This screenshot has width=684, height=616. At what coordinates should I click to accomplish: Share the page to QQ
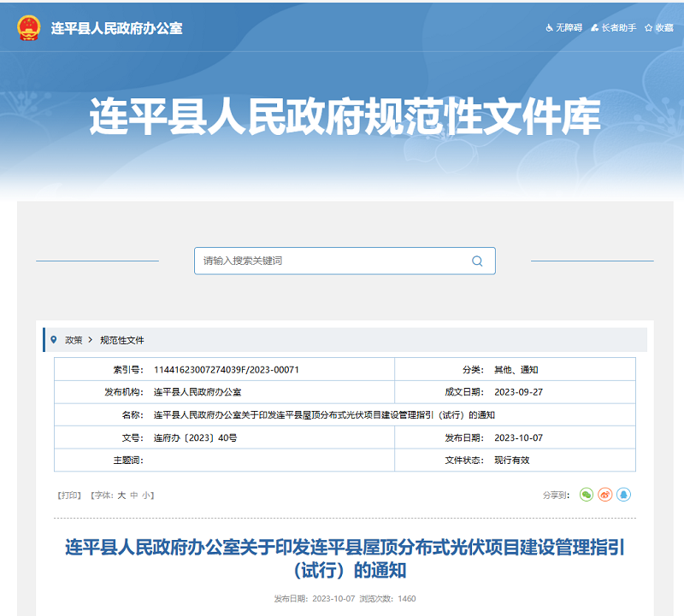tap(624, 495)
